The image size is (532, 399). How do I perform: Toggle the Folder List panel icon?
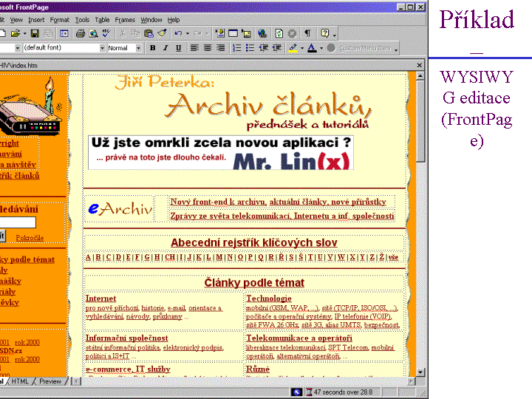pyautogui.click(x=64, y=33)
